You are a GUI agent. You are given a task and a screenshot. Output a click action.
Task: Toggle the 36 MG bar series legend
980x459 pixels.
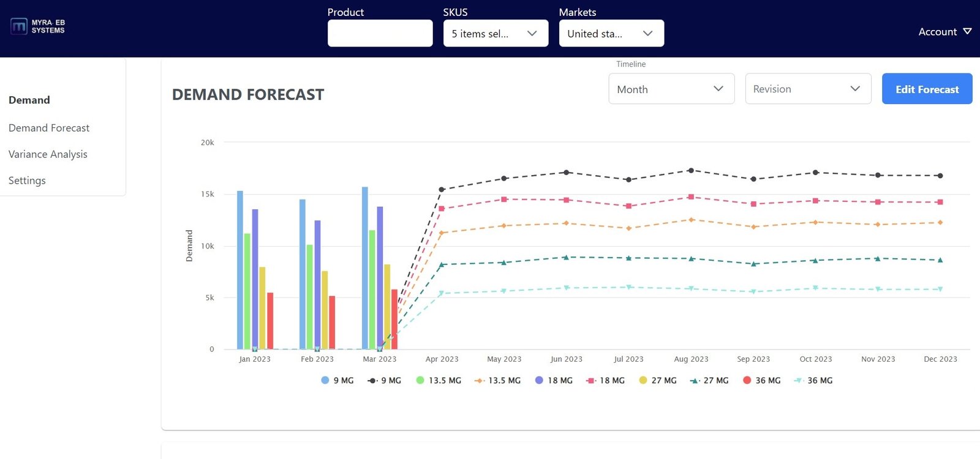(x=762, y=380)
